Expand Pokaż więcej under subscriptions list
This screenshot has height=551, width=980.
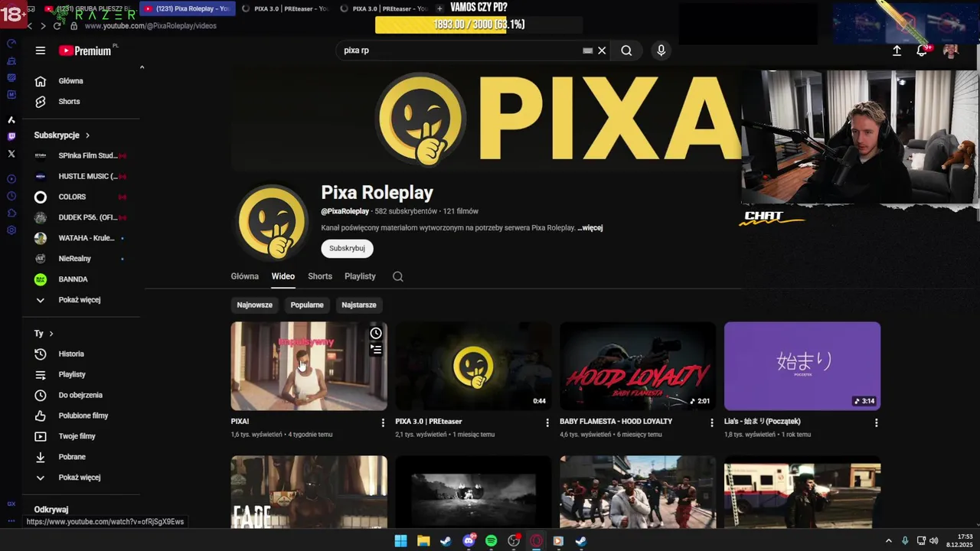(x=80, y=300)
